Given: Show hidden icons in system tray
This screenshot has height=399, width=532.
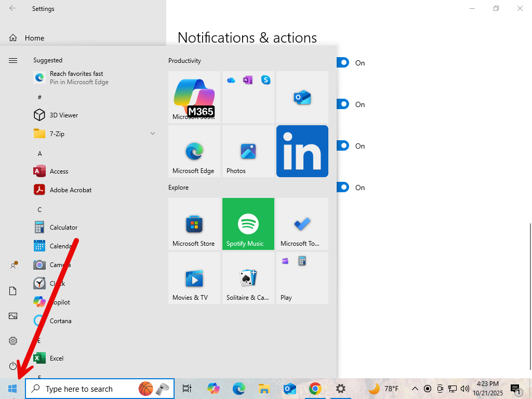Looking at the screenshot, I should 415,389.
